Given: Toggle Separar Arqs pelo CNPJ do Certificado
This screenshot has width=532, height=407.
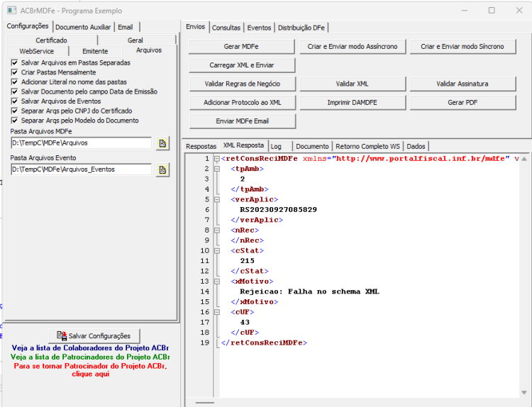Looking at the screenshot, I should point(15,111).
